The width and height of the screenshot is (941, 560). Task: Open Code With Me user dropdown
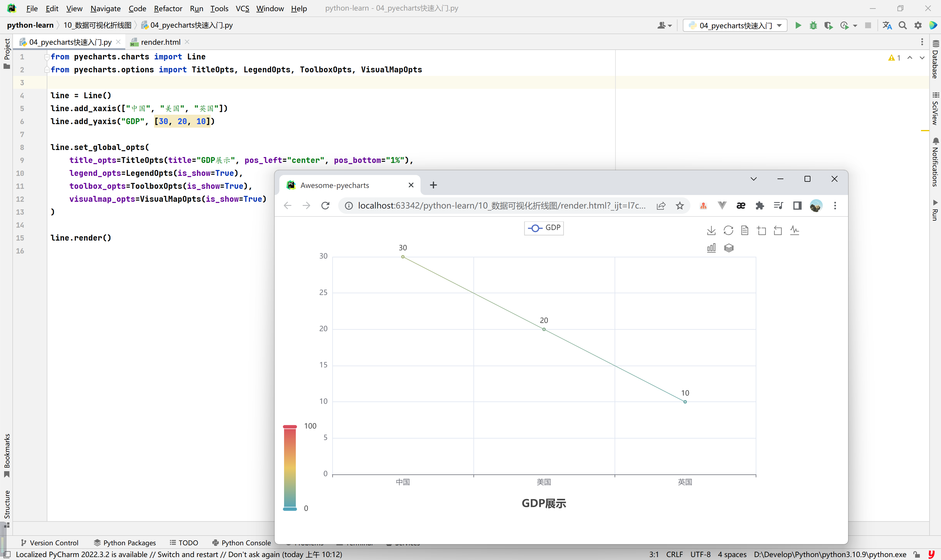(x=665, y=25)
